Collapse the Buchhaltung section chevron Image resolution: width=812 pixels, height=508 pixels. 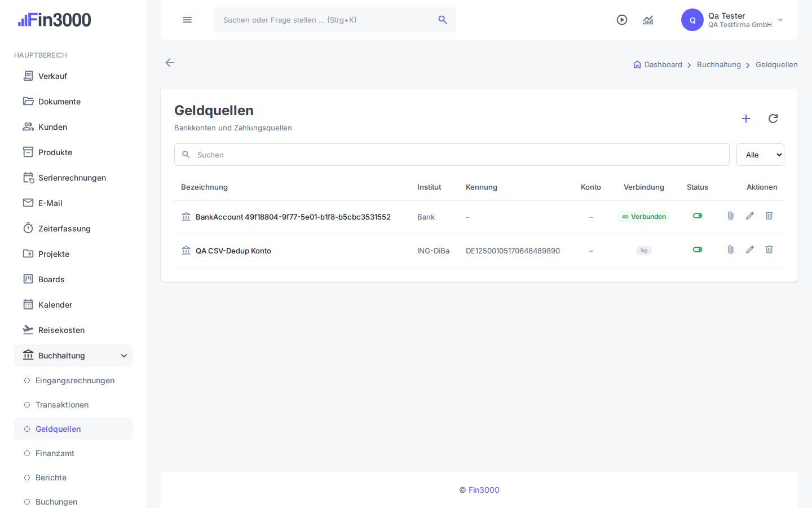[x=124, y=356]
